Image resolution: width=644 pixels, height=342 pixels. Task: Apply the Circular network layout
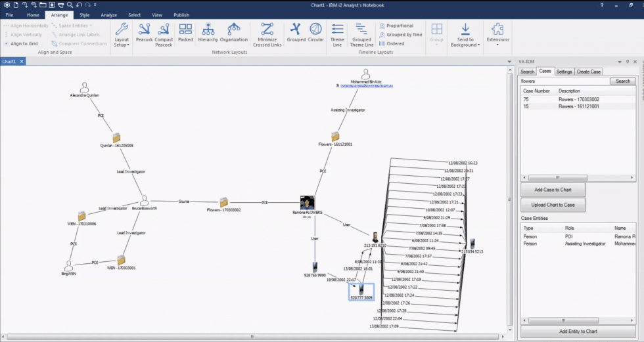pos(316,32)
